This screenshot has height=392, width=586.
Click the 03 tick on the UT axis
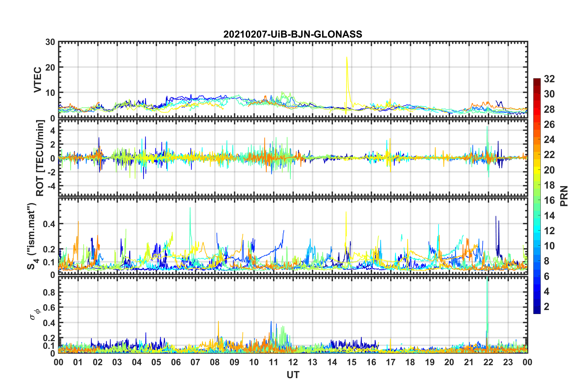(117, 362)
